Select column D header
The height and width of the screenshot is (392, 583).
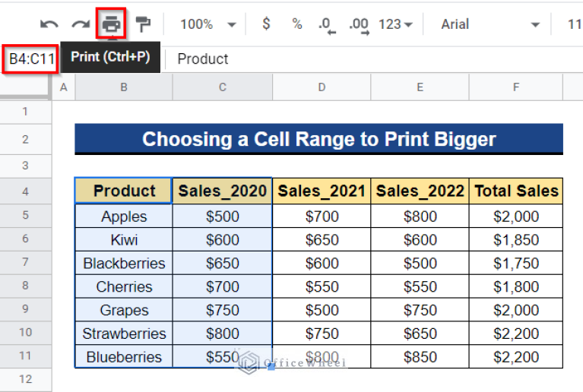click(x=322, y=87)
